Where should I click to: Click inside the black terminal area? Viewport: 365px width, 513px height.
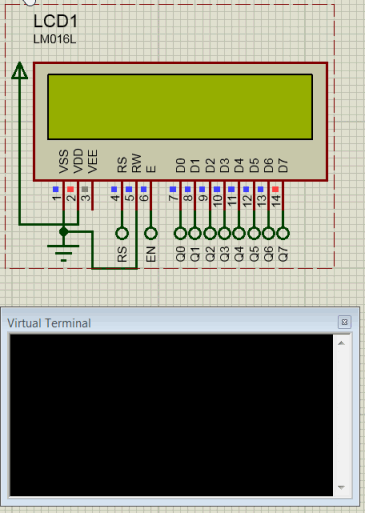point(171,415)
